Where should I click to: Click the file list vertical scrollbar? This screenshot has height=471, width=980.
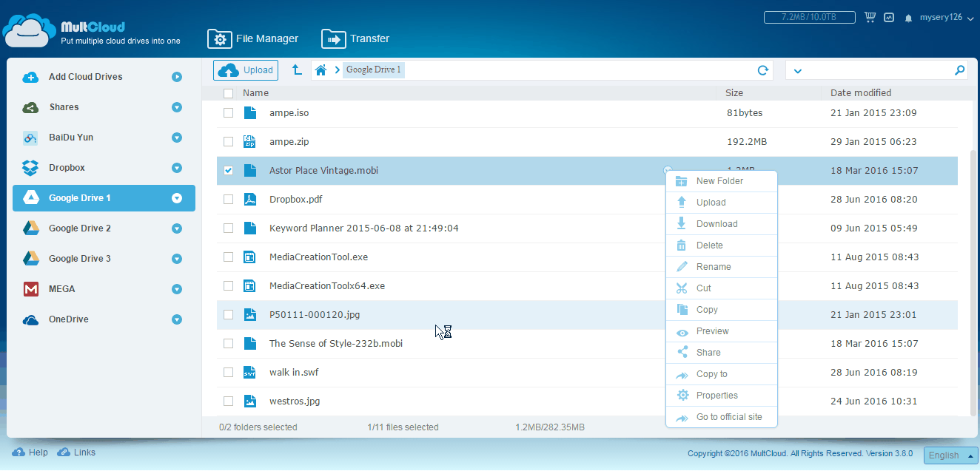pyautogui.click(x=973, y=281)
